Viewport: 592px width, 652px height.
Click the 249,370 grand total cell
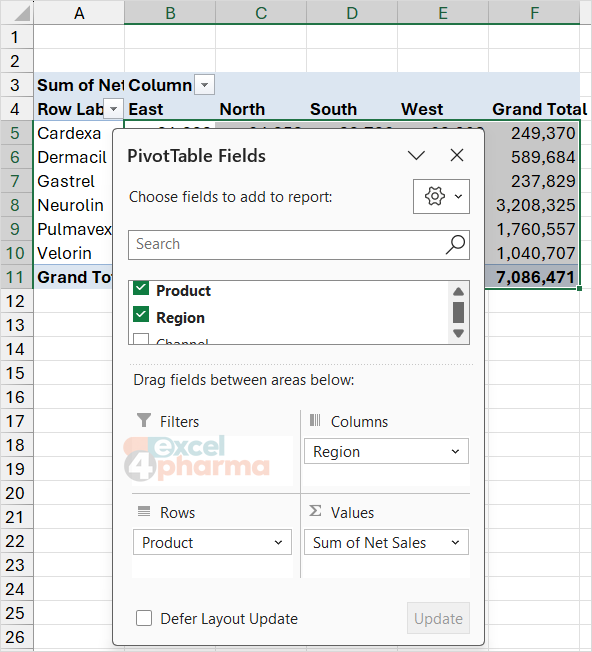(x=534, y=133)
